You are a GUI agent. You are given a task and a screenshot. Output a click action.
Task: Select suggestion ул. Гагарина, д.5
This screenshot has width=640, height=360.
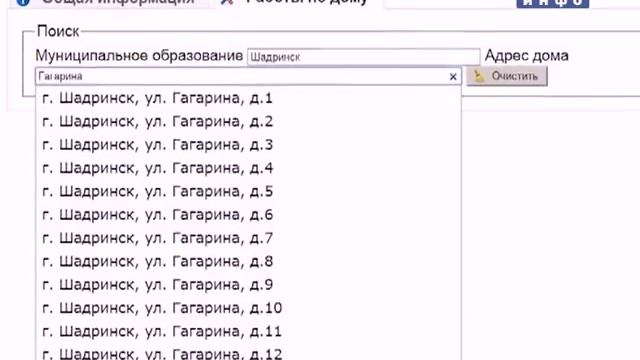(248, 191)
